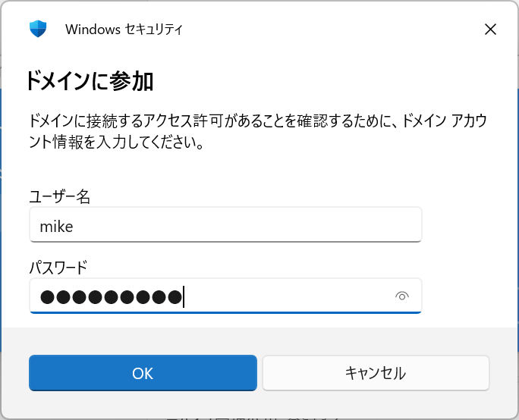Click the パスワード label
This screenshot has height=420, width=519.
tap(58, 267)
